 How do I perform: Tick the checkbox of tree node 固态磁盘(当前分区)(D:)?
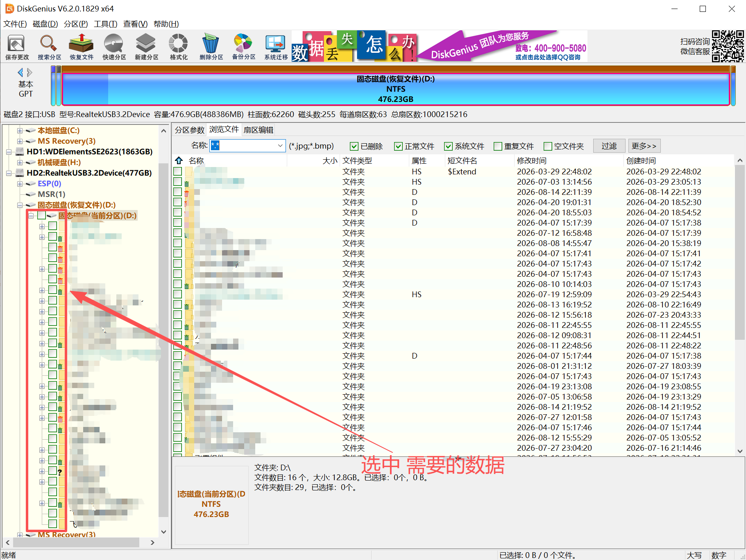click(x=41, y=215)
